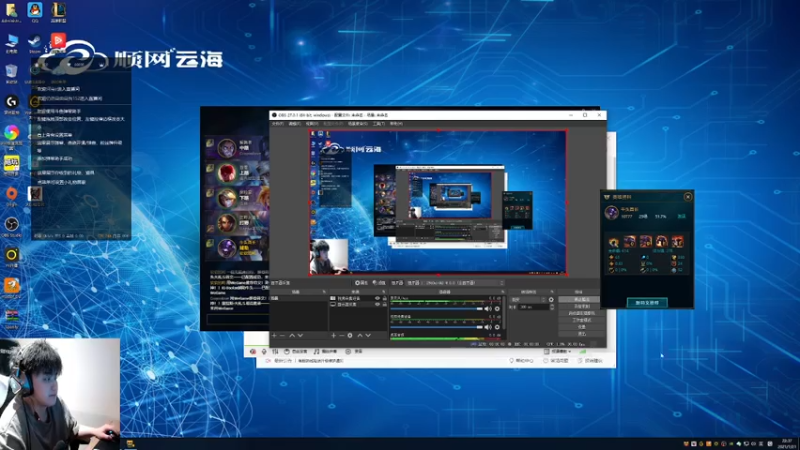Screen dimensions: 800x450
Task: Move scene up arrow in Scenes dock
Action: click(292, 335)
